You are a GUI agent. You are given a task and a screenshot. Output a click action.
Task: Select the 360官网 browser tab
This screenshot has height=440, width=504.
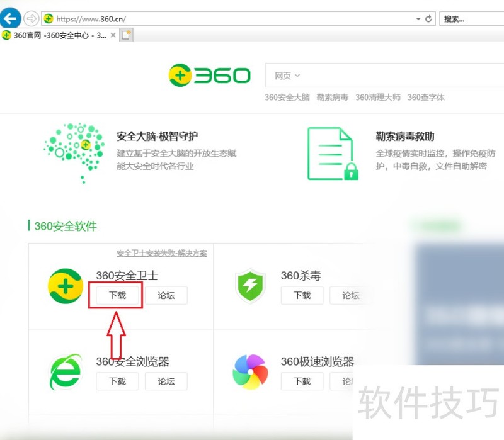point(60,35)
